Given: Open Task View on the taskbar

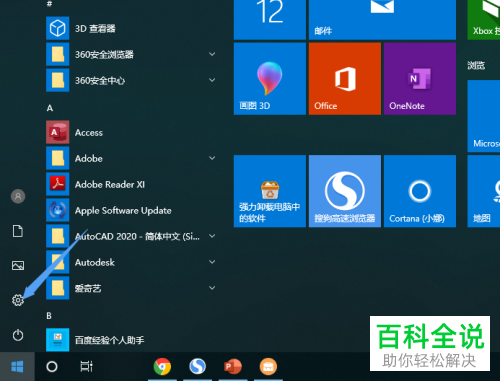Looking at the screenshot, I should coord(86,367).
